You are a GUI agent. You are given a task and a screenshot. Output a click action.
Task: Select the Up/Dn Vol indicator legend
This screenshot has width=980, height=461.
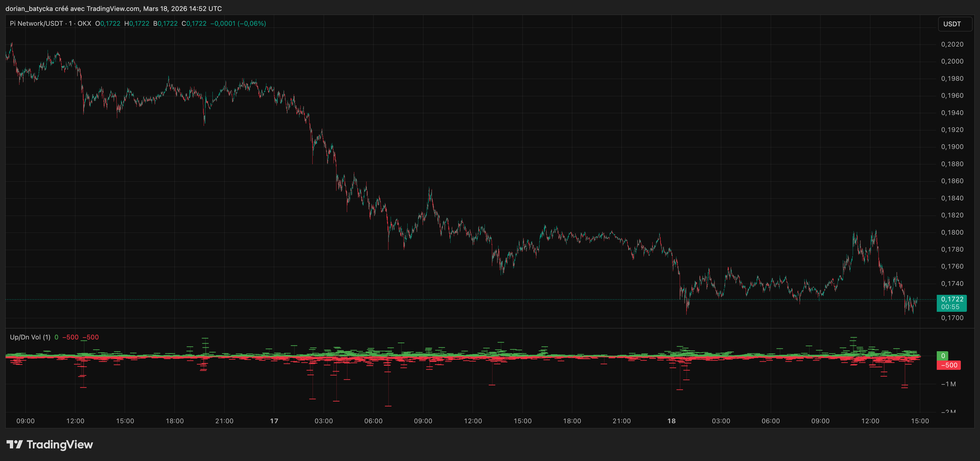(x=30, y=337)
